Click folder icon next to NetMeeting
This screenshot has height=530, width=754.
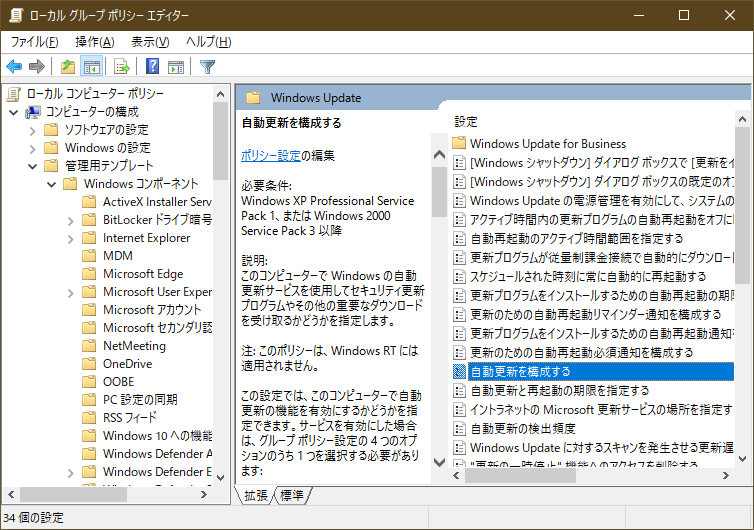click(x=89, y=346)
